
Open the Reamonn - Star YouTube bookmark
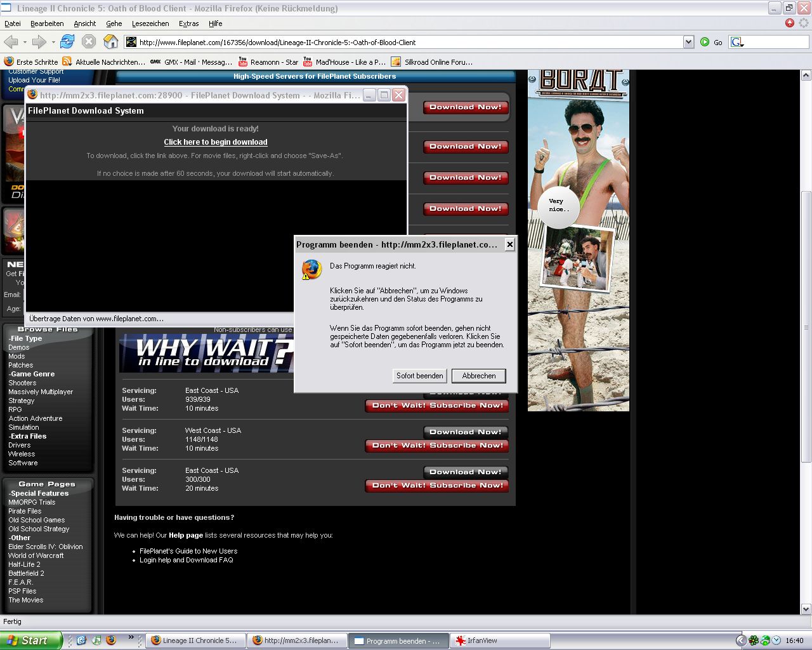268,62
